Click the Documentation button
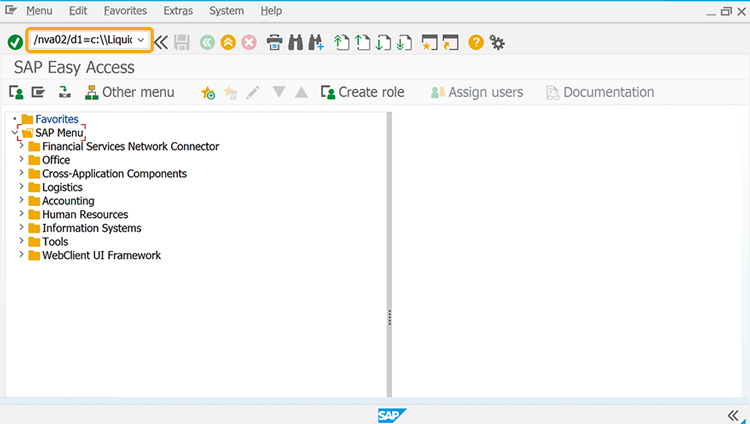 click(600, 92)
